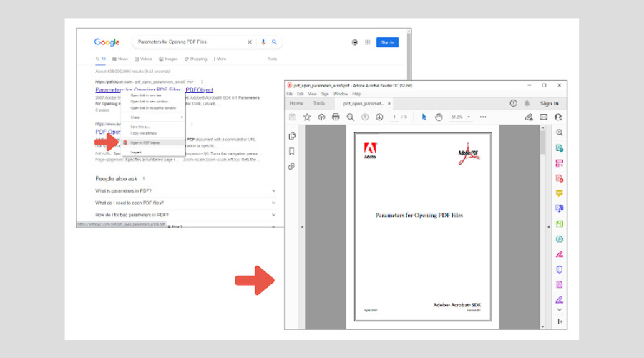
Task: Click the share with others person icon
Action: (x=557, y=117)
